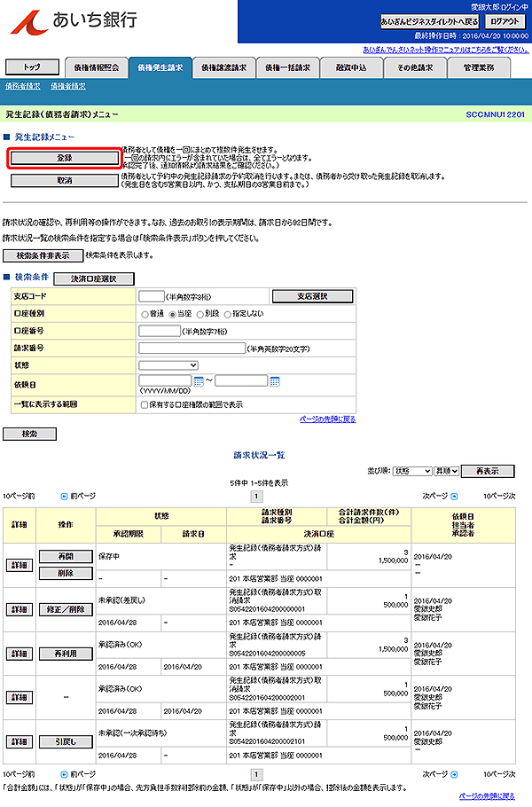Image resolution: width=532 pixels, height=807 pixels.
Task: Click upper ページの先頭に戻る link
Action: 328,419
